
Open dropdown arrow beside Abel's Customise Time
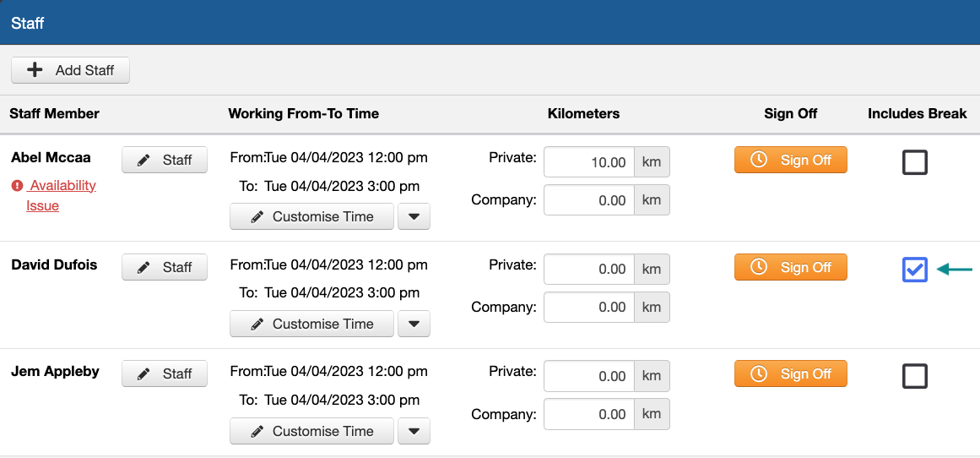(414, 216)
